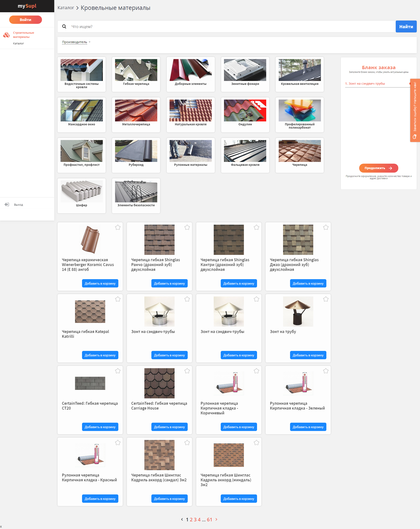
Task: Star Рулонная черепица Кирпичная кладка Красный
Action: [x=118, y=443]
